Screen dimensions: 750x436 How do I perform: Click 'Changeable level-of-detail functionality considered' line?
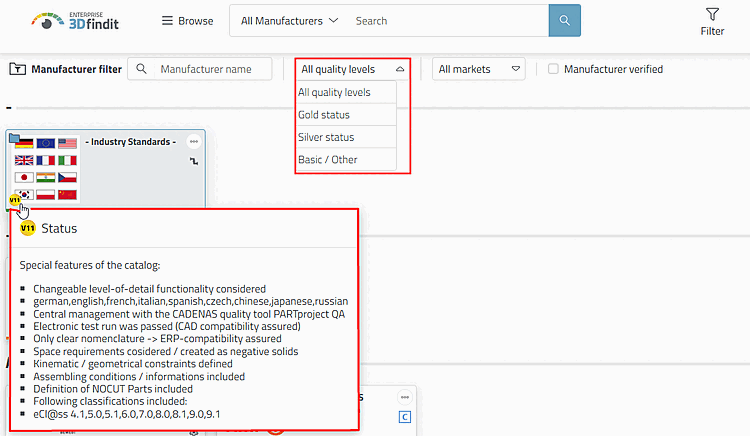pyautogui.click(x=149, y=289)
